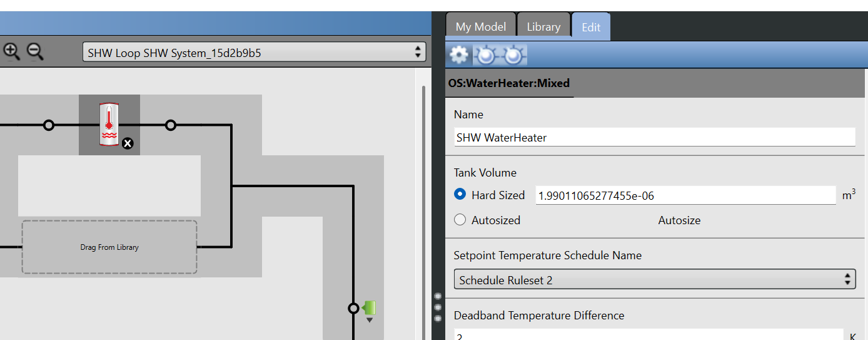
Task: Click the OS:WaterHeater:Mixed header tab
Action: [509, 83]
